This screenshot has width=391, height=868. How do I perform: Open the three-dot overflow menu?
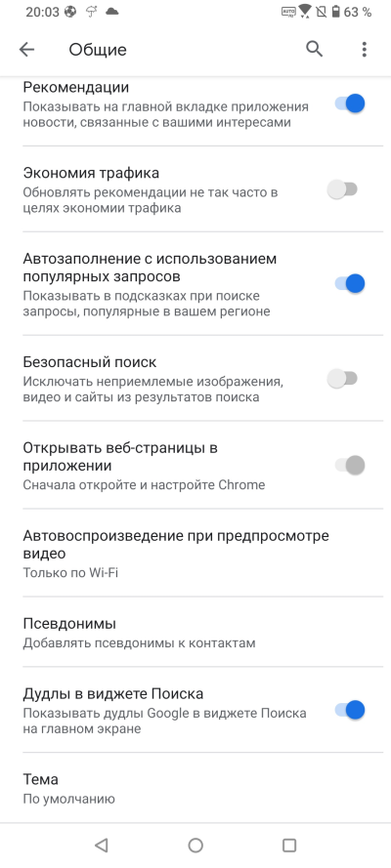pos(364,49)
